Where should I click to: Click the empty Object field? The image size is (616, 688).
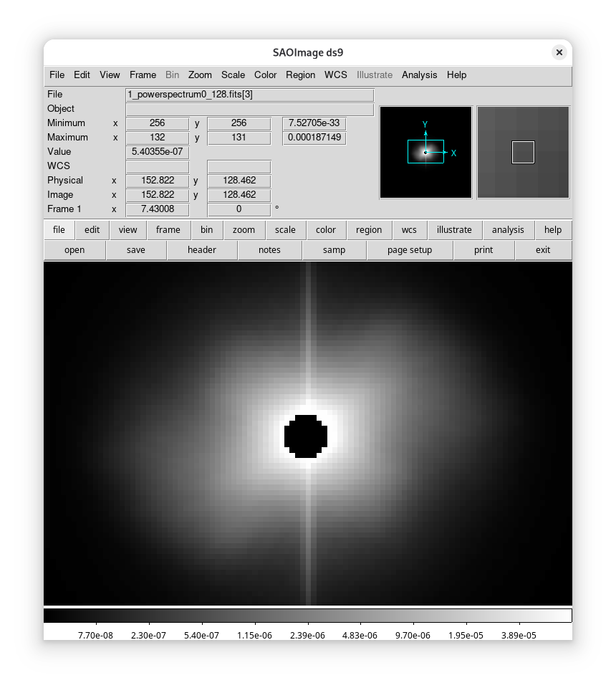(x=249, y=109)
